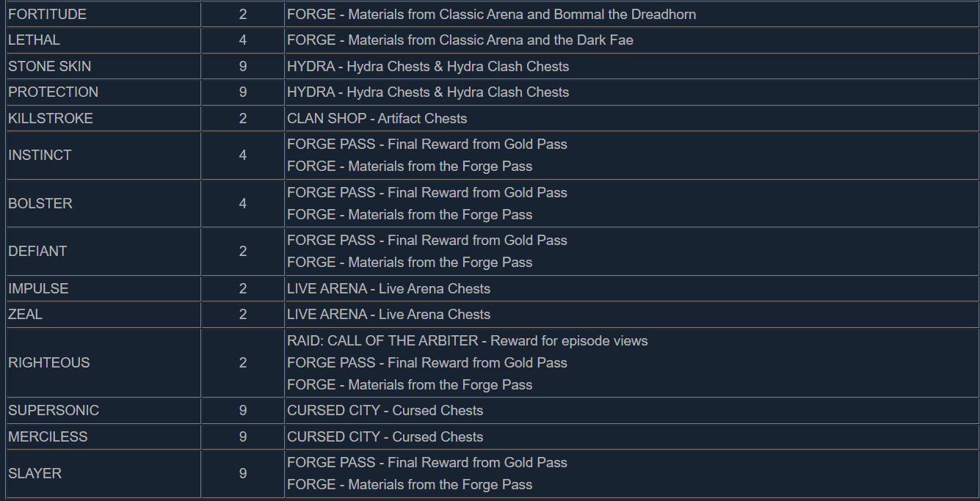Select the Dark Fae source description

tap(460, 40)
